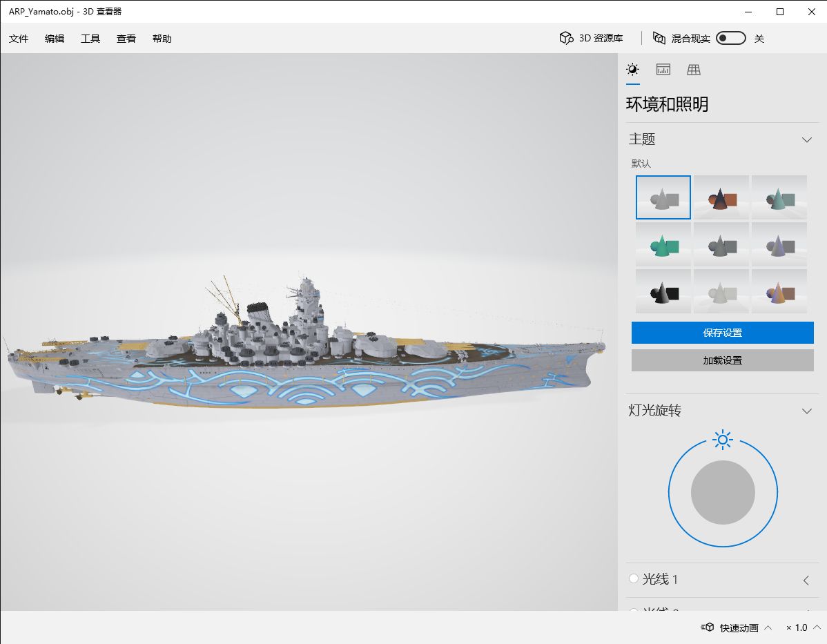Select the black cone dark theme thumbnail

[x=662, y=290]
